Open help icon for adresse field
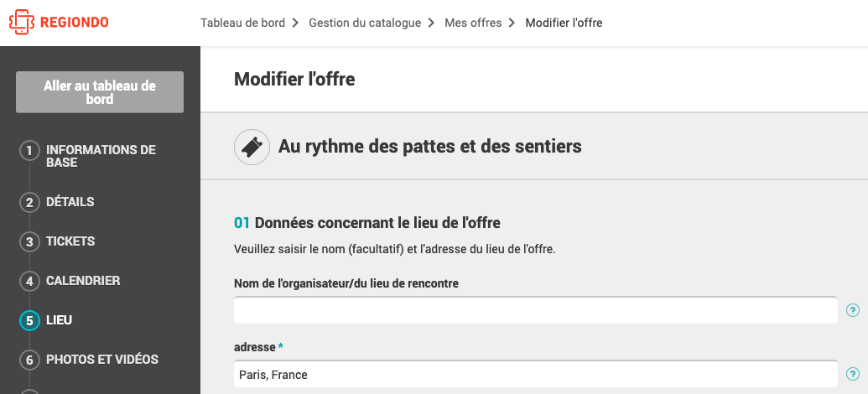 click(853, 374)
